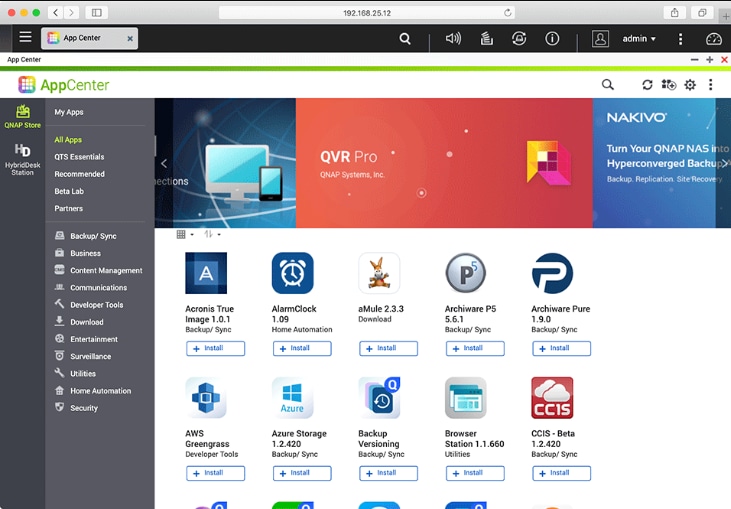This screenshot has width=731, height=509.
Task: Open the QTS main hamburger menu
Action: [x=25, y=37]
